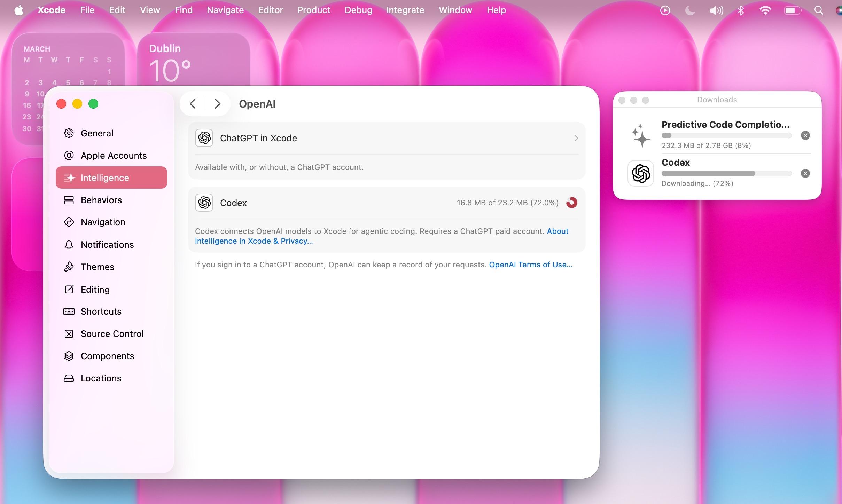Go back using the back arrow
The width and height of the screenshot is (842, 504).
tap(193, 104)
